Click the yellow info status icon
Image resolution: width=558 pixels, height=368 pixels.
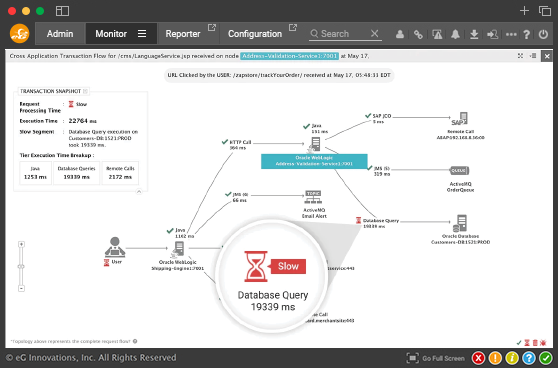pyautogui.click(x=512, y=358)
